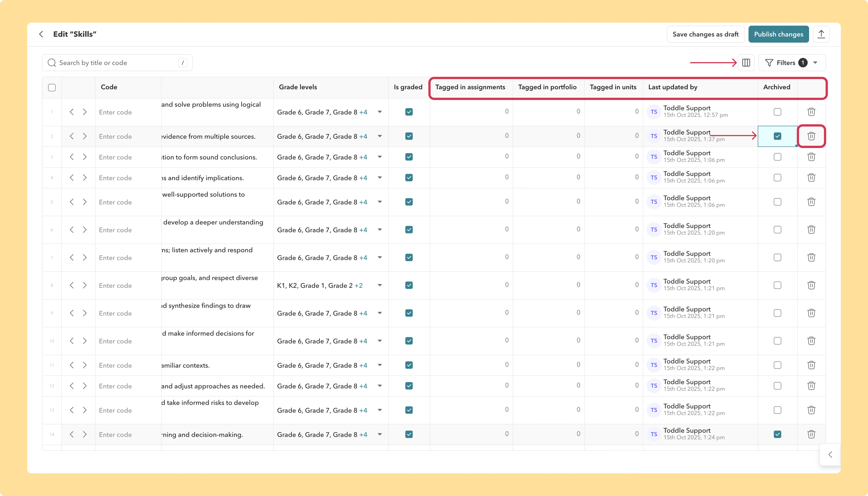Click +4 grades link in row 3
This screenshot has width=868, height=496.
point(363,157)
